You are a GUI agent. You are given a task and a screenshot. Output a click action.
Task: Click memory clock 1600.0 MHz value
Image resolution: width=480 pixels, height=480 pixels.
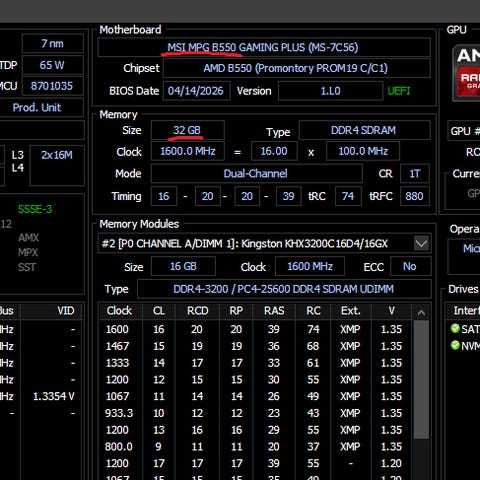click(x=187, y=151)
